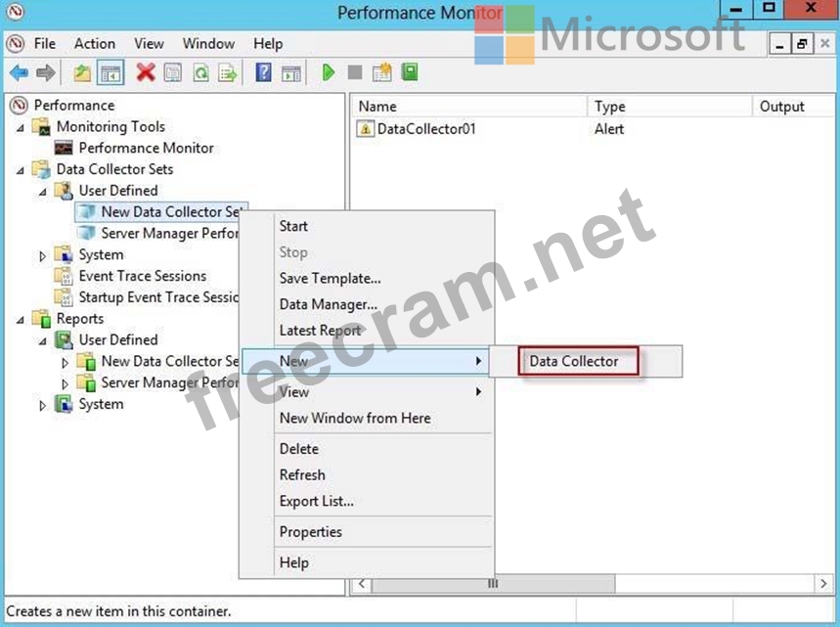
Task: Open the Window menu
Action: (208, 43)
